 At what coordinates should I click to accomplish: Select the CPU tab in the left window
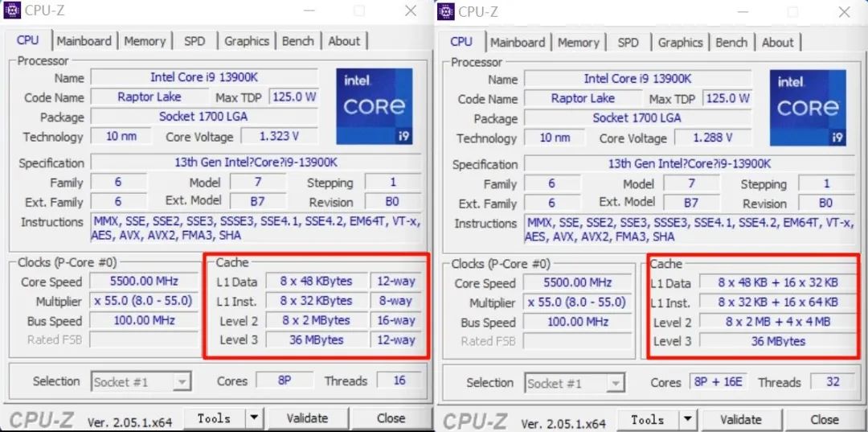coord(27,40)
